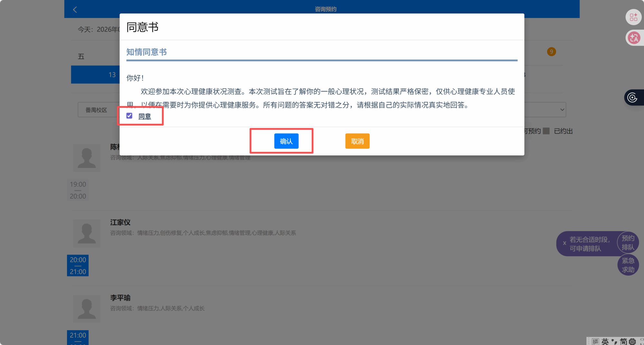Toggle the 同意 agreement checkbox
Screen dimensions: 644x345
[x=129, y=116]
